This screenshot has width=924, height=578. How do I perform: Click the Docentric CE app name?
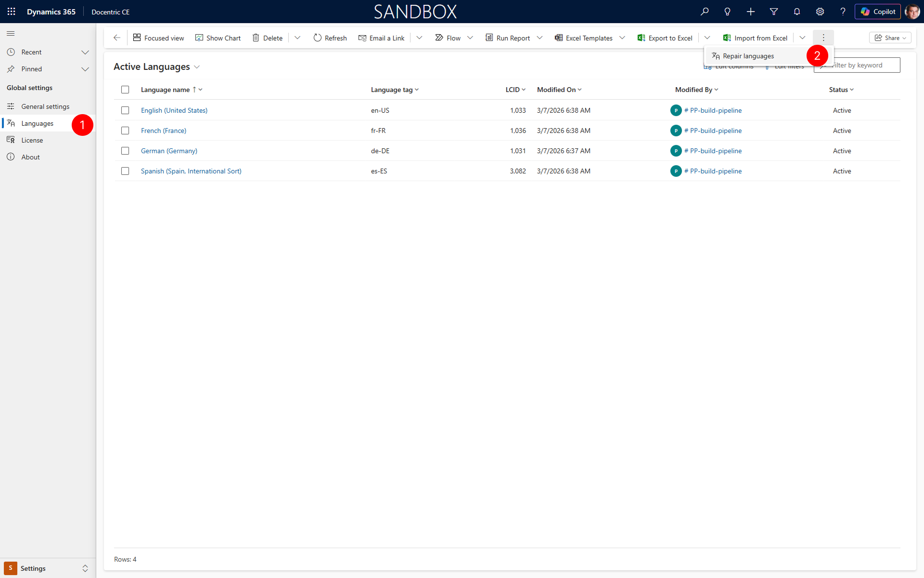tap(111, 12)
